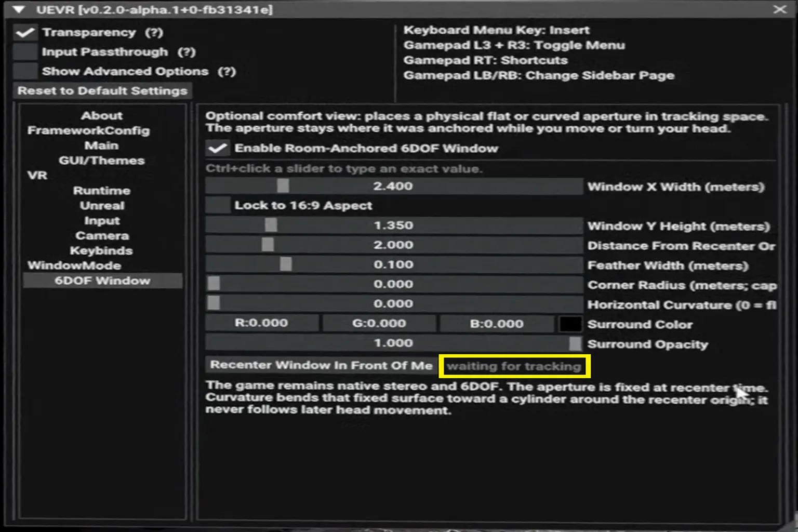The image size is (798, 532).
Task: Click 'Gamepad L3 + R3: Toggle Menu' text
Action: click(514, 45)
